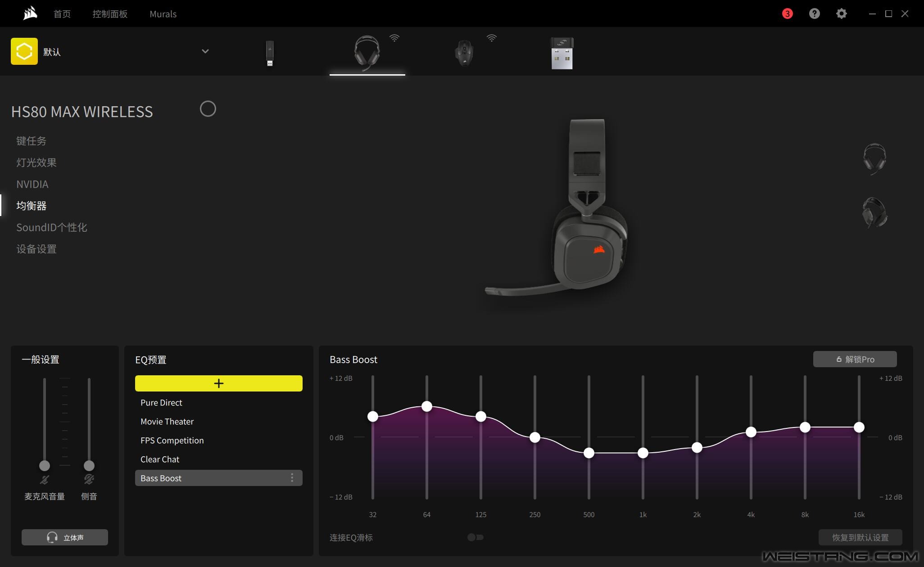Open the notifications badge showing 3

(787, 13)
